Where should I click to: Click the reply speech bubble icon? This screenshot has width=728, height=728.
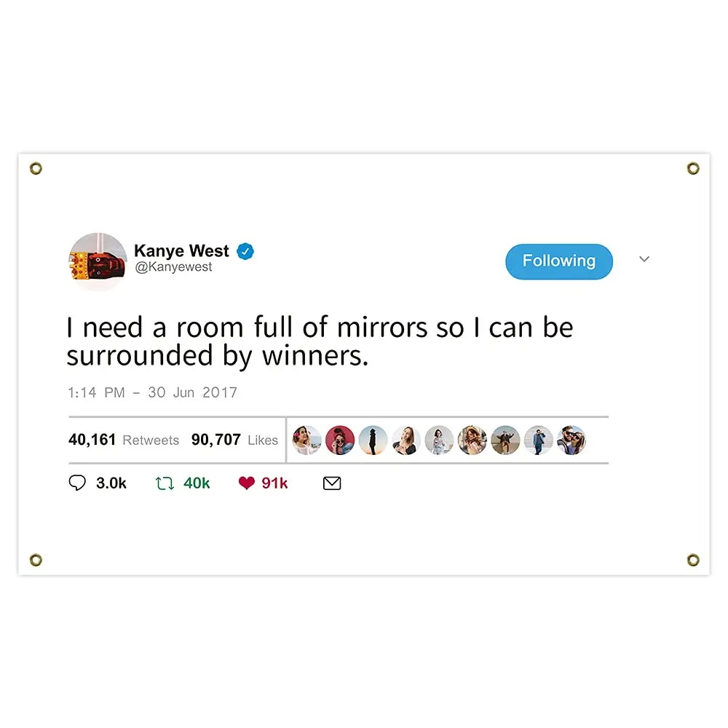[x=77, y=483]
